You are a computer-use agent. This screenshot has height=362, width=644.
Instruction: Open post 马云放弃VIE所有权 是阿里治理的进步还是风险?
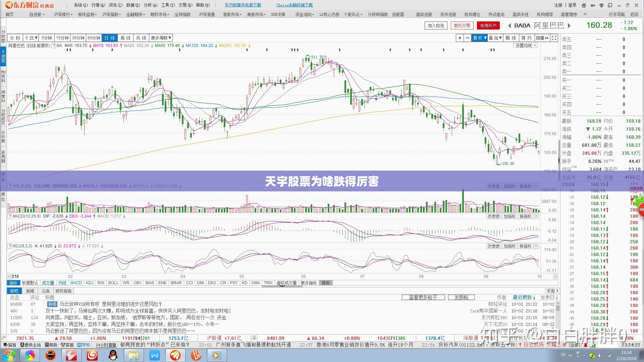click(111, 304)
